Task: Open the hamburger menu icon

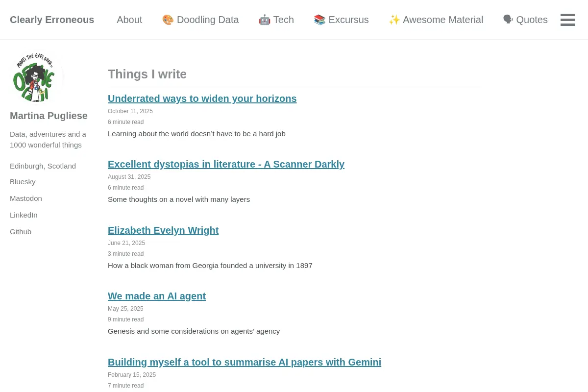Action: (x=568, y=20)
